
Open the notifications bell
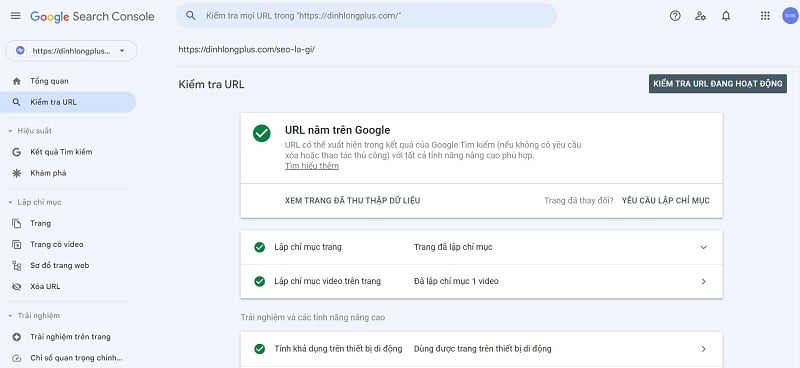point(726,16)
